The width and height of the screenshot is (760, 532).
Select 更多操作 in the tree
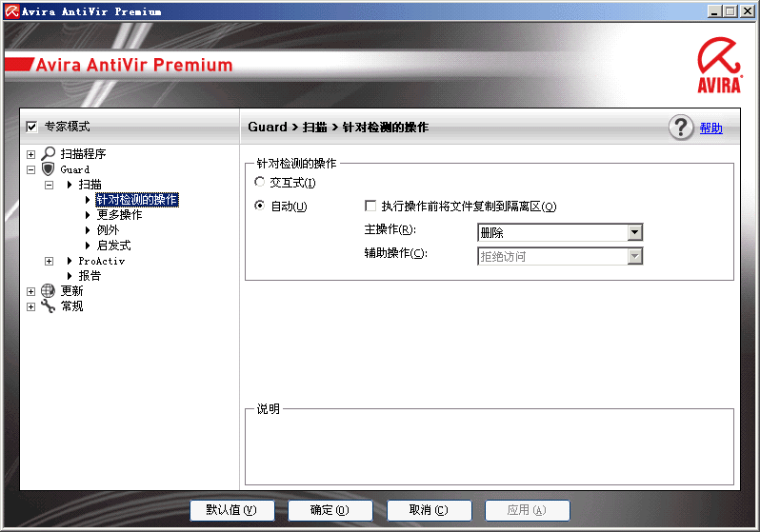click(119, 215)
